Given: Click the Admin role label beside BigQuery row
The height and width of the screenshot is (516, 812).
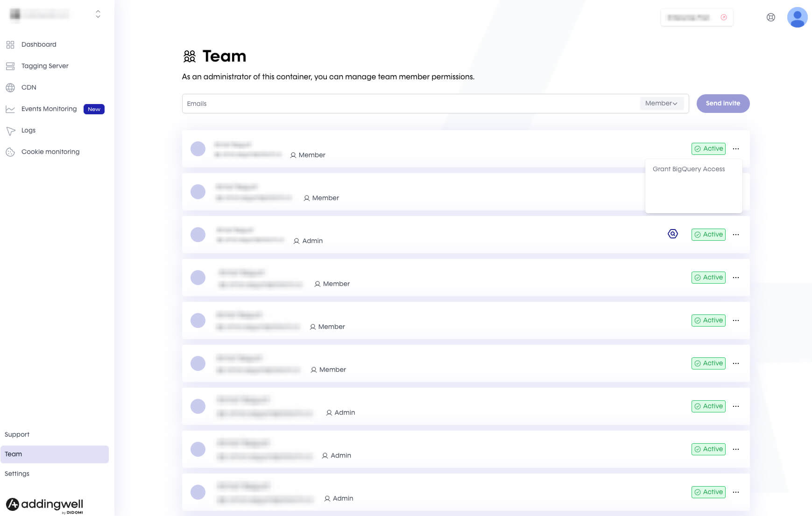Looking at the screenshot, I should coord(308,241).
